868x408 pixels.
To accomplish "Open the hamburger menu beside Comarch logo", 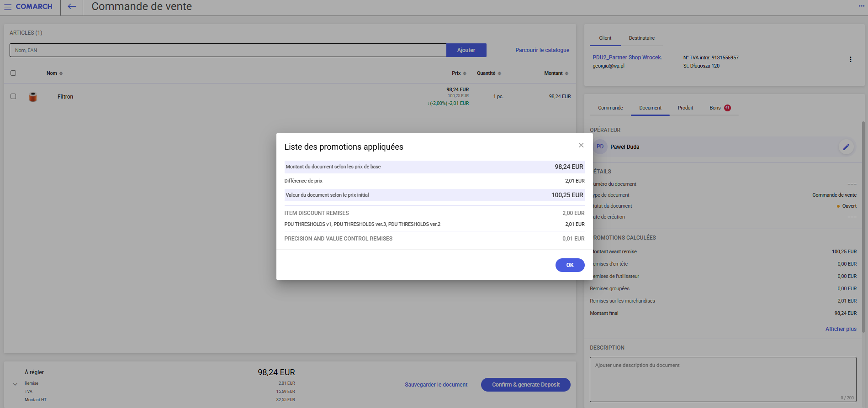I will point(8,7).
